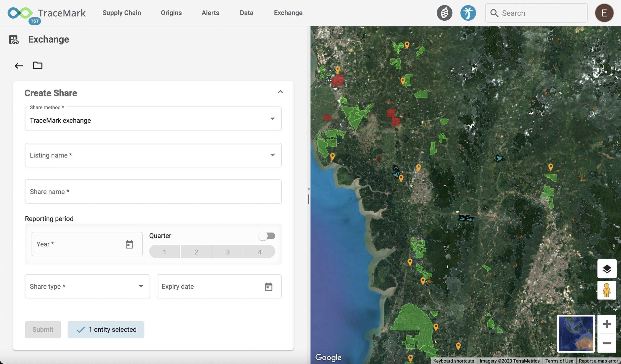Click the back arrow icon

19,66
